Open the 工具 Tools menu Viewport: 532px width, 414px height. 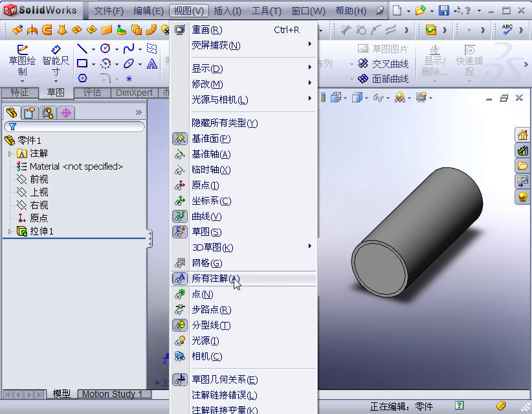[267, 11]
